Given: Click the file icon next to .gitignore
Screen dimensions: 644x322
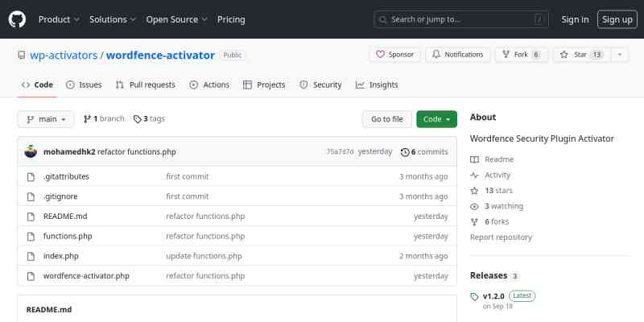Looking at the screenshot, I should 31,196.
